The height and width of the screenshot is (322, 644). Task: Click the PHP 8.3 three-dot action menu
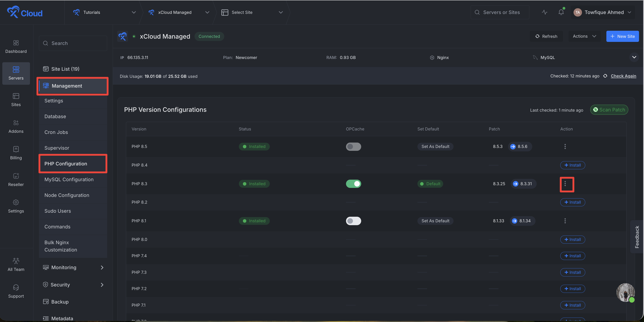coord(565,184)
